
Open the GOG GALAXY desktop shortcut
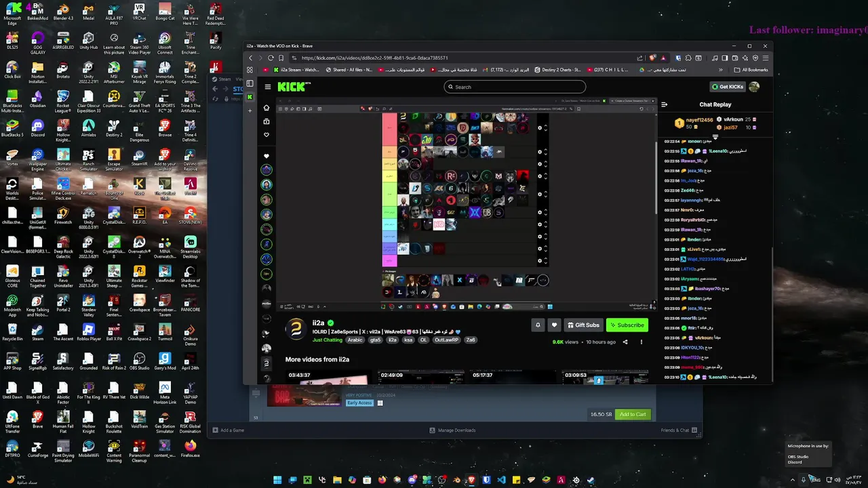[x=37, y=43]
